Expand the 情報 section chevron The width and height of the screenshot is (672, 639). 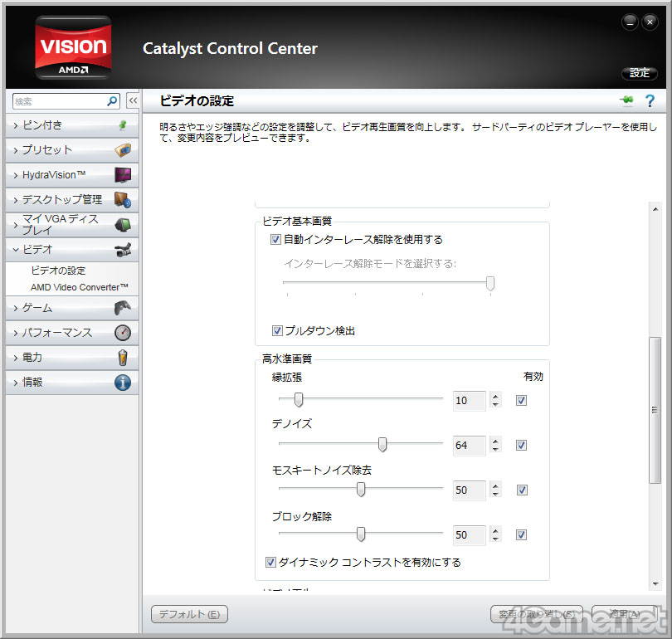pyautogui.click(x=16, y=383)
